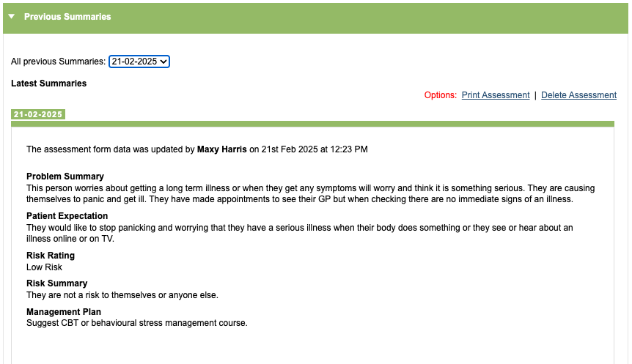
Task: Click the Previous Summaries header title
Action: (67, 17)
